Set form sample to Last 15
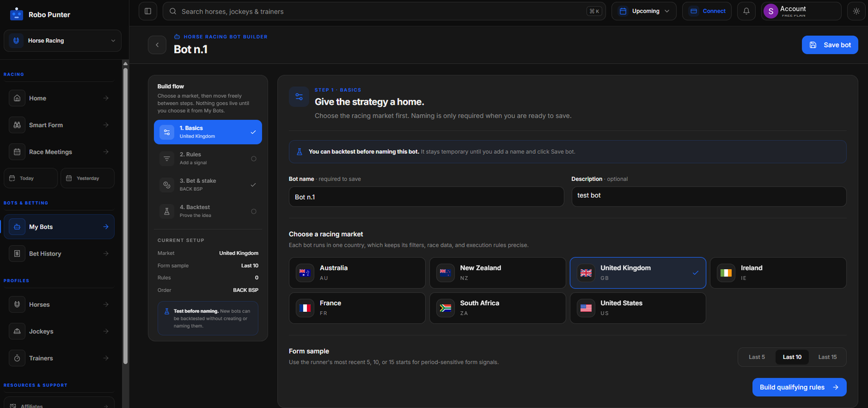Screen dimensions: 868x408 tap(827, 357)
